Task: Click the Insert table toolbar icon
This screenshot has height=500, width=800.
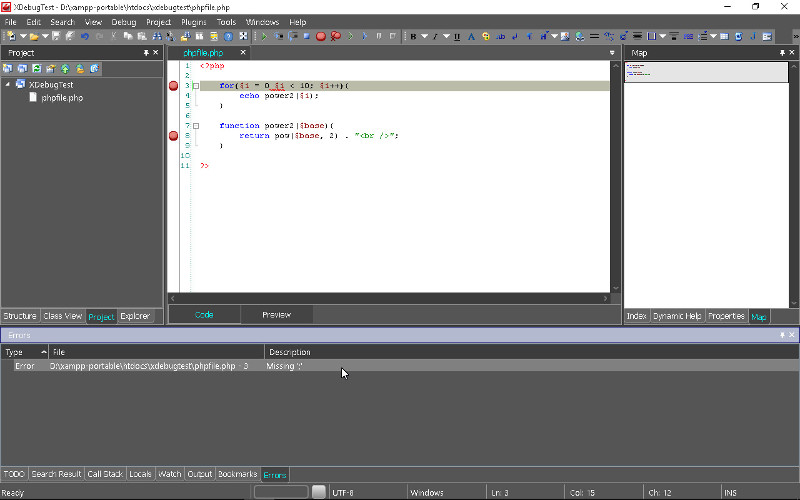Action: point(724,36)
